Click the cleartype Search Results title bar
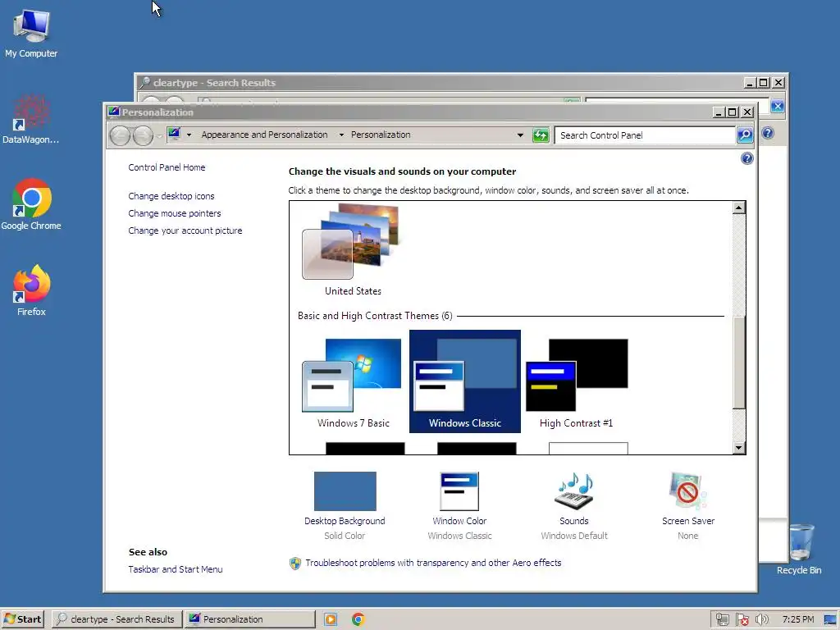840x630 pixels. [x=440, y=83]
